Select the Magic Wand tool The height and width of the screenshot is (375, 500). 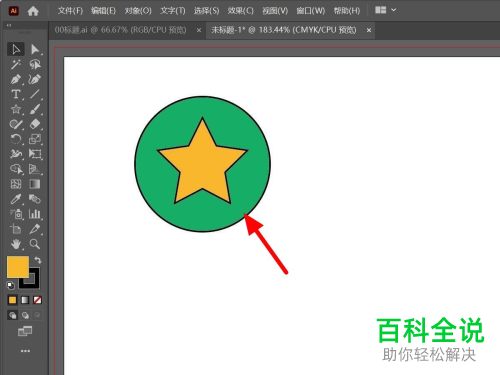16,64
